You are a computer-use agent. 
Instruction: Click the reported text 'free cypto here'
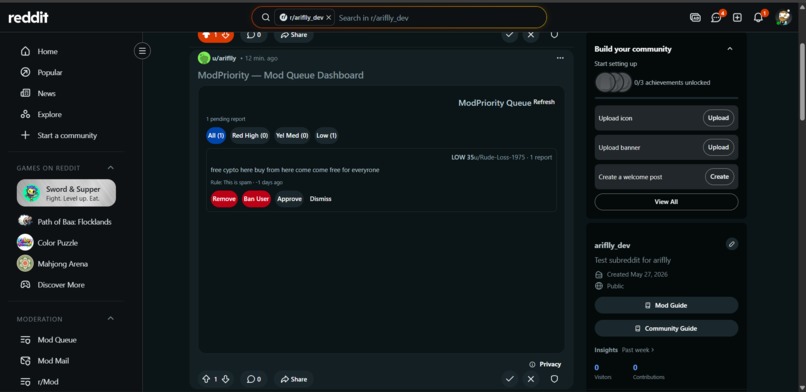point(295,170)
